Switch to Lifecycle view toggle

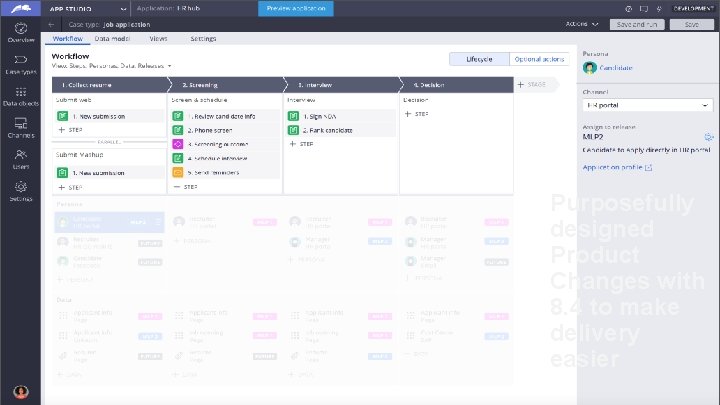[x=479, y=59]
